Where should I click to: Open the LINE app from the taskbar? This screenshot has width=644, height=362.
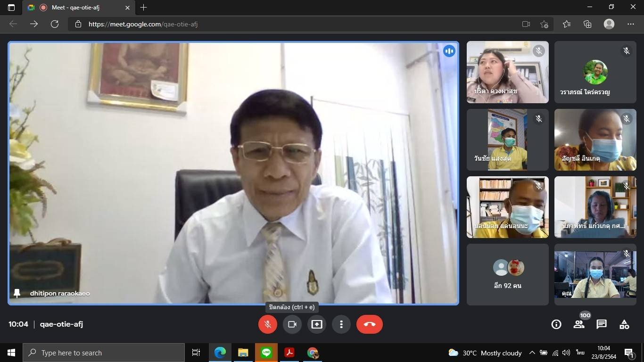point(266,353)
